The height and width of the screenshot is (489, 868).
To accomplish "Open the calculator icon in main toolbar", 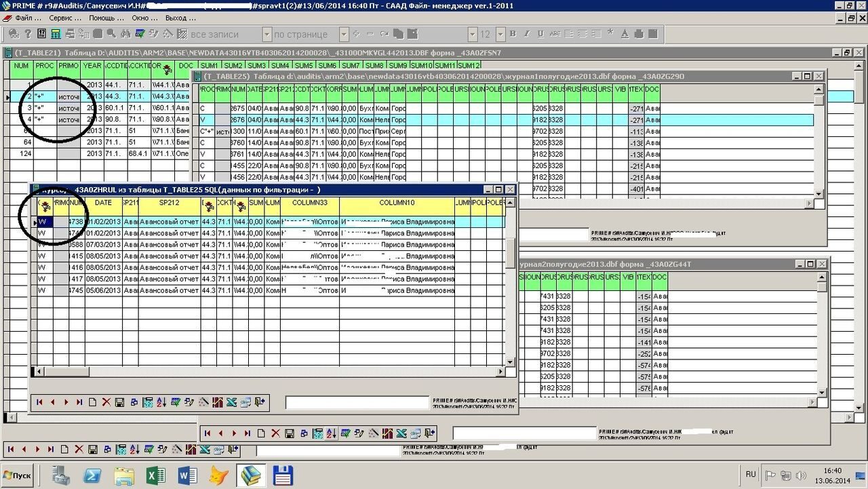I will pos(56,34).
